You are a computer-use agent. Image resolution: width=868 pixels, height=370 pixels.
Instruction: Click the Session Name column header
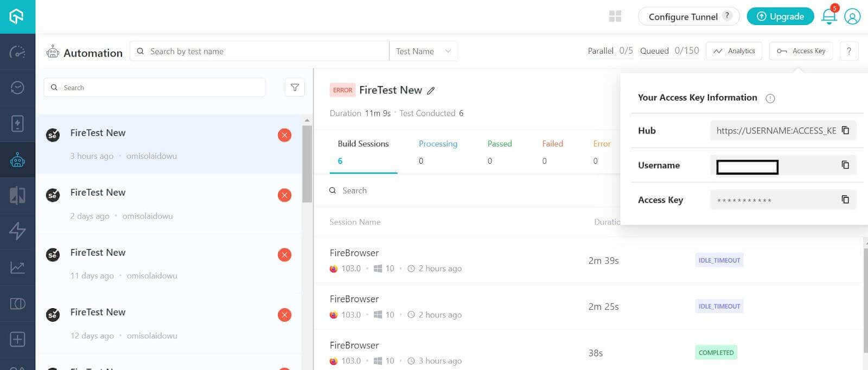[x=355, y=222]
